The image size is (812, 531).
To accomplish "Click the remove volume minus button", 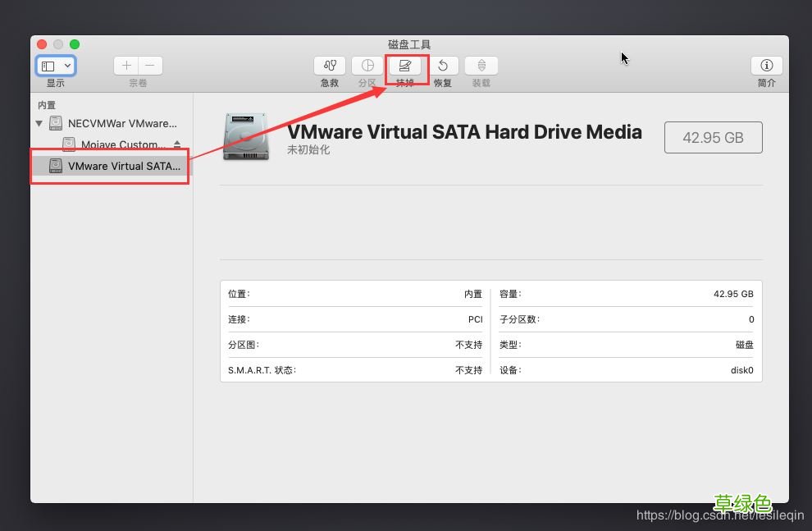I will [150, 66].
